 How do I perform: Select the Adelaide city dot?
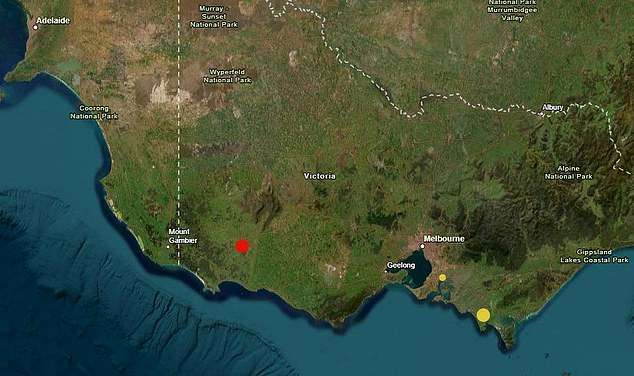coord(36,27)
